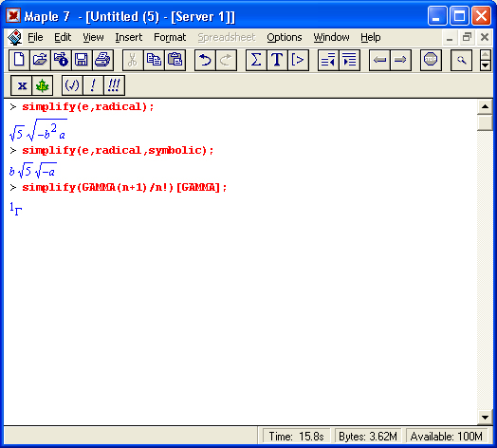Open the Format menu
Viewport: 497px width, 448px height.
pyautogui.click(x=170, y=37)
